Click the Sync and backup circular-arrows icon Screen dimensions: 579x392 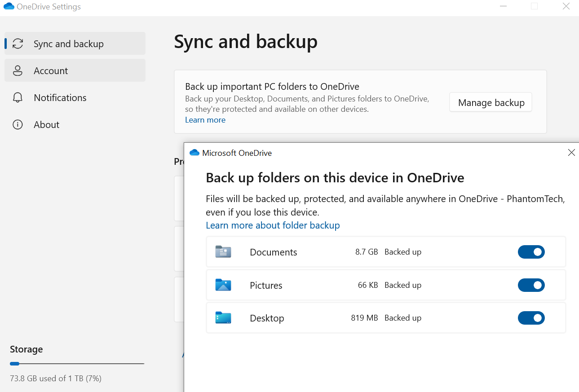click(x=18, y=44)
